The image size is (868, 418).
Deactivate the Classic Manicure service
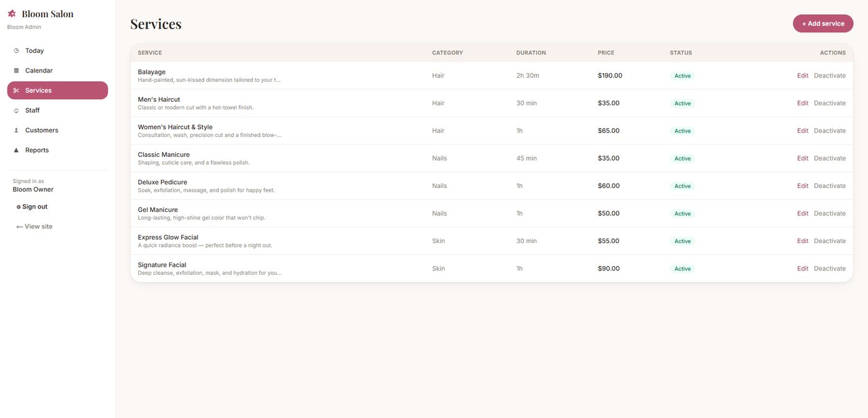click(x=830, y=158)
